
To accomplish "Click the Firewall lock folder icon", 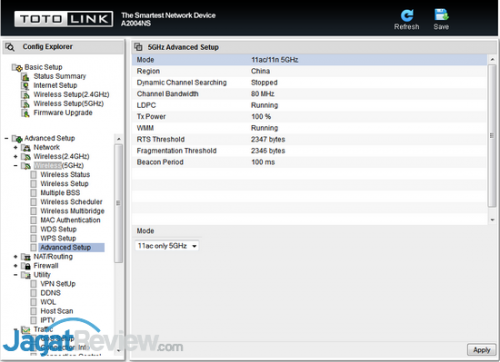I will coord(26,266).
